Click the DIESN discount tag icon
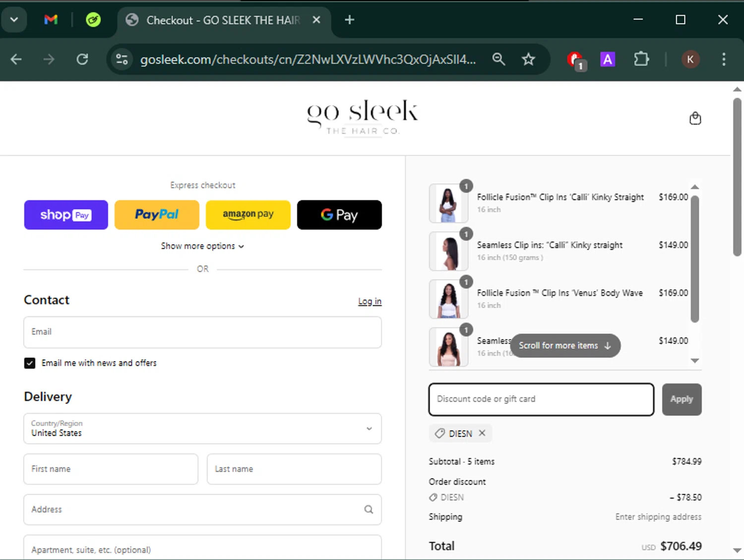744x560 pixels. [x=440, y=434]
